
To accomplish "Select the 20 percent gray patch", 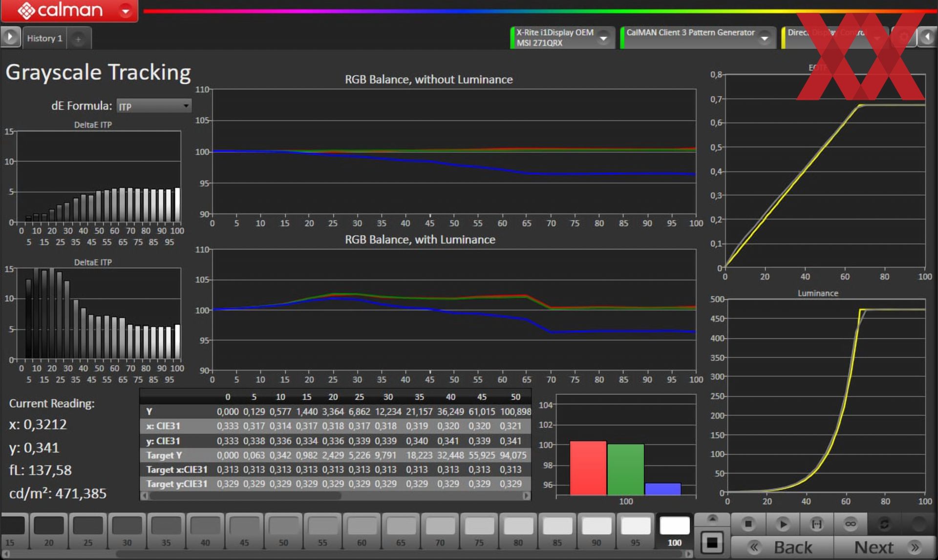I will click(x=49, y=531).
